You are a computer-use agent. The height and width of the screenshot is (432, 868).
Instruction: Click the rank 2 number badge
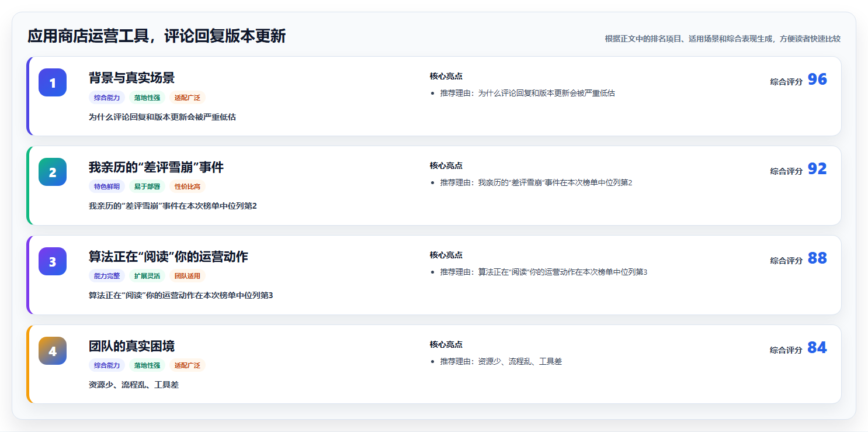[x=53, y=172]
